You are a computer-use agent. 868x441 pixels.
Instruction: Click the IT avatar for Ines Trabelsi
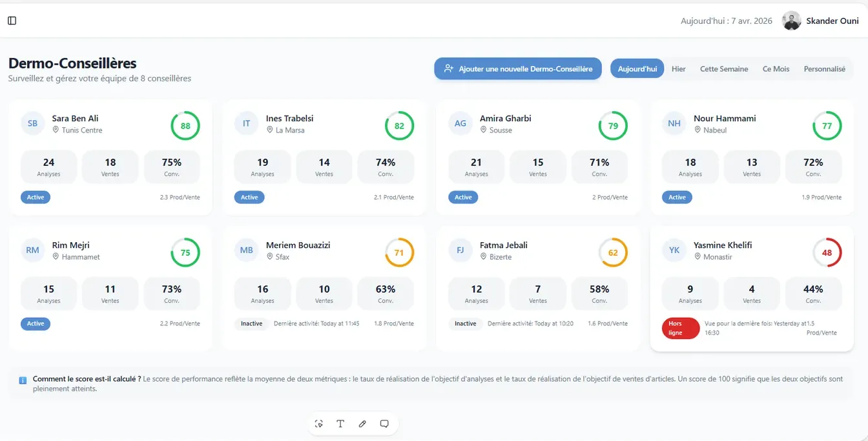coord(246,123)
